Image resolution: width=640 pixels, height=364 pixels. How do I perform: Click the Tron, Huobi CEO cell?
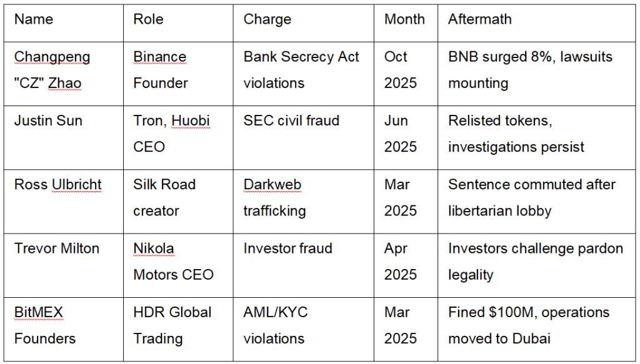172,134
